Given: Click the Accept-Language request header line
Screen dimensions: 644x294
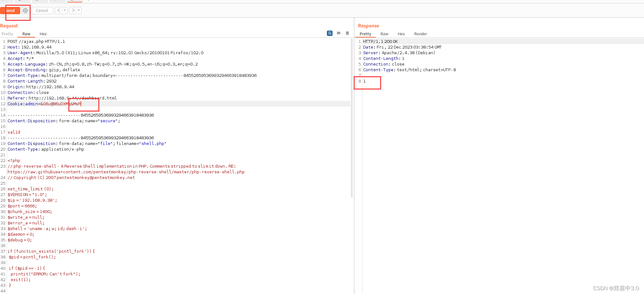Looking at the screenshot, I should coord(103,64).
